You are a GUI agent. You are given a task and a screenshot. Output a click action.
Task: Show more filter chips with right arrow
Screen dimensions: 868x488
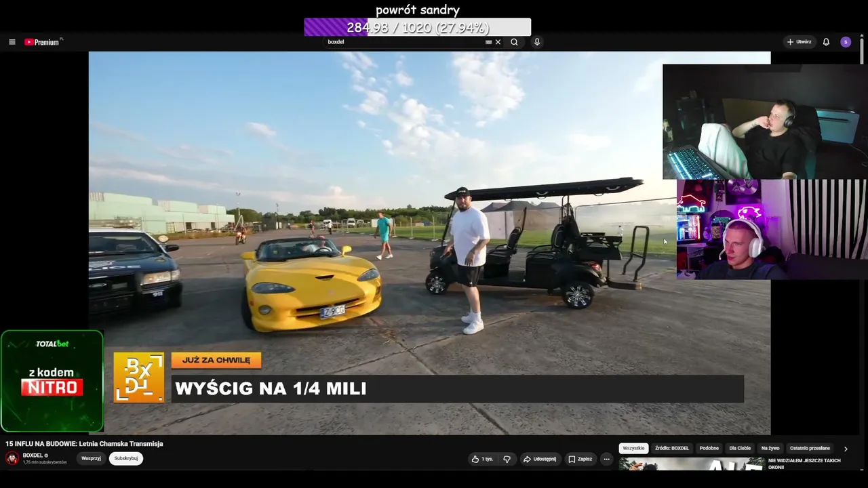point(846,449)
